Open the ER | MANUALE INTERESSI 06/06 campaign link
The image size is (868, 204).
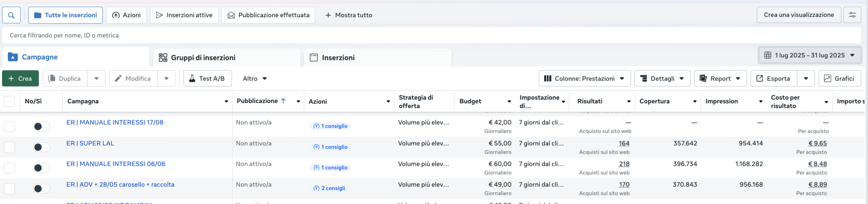116,164
